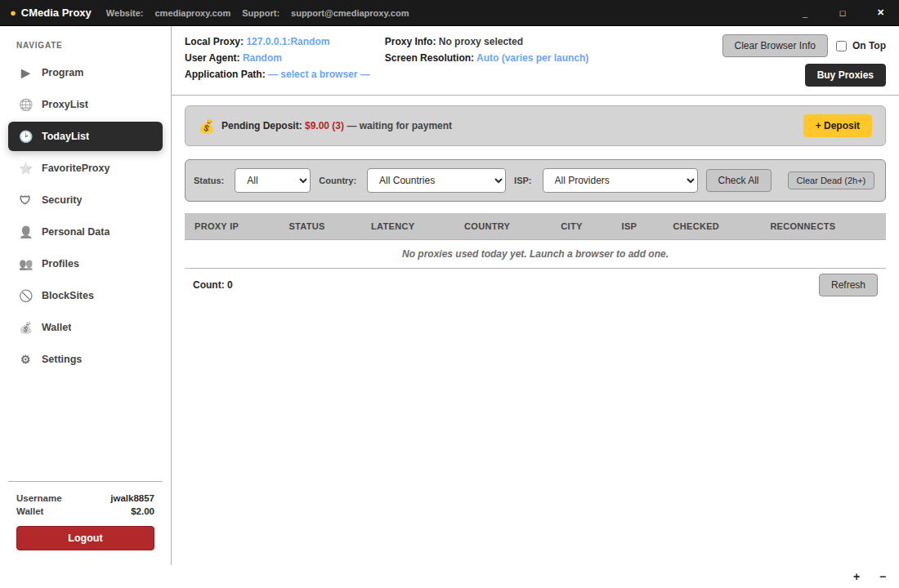Click the COUNTRY column header
Viewport: 899px width, 588px height.
pos(487,226)
